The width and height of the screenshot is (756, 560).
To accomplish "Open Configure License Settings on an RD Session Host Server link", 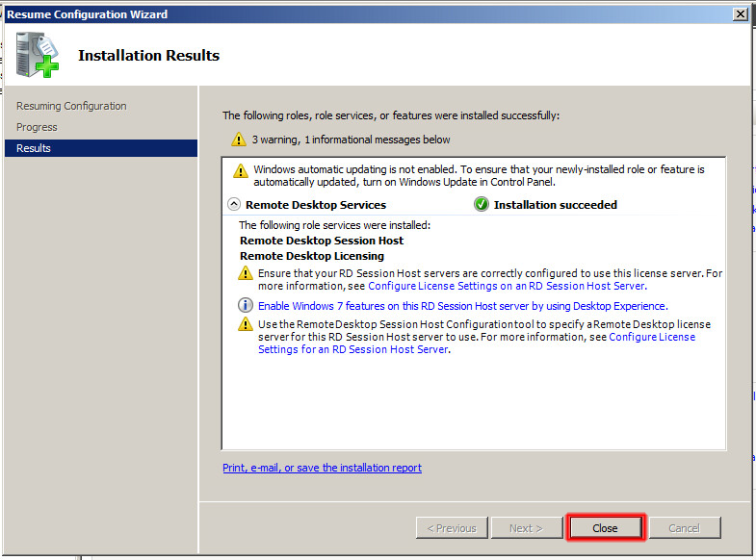I will point(508,286).
